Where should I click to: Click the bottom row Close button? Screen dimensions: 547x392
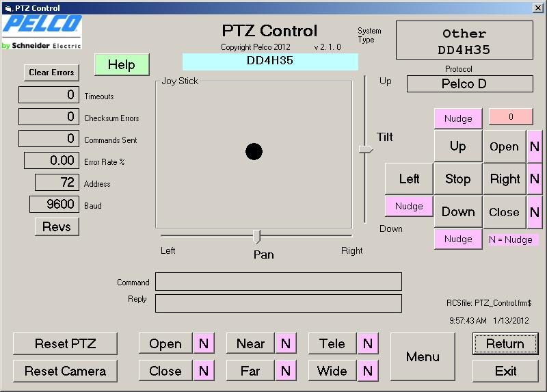[x=165, y=371]
